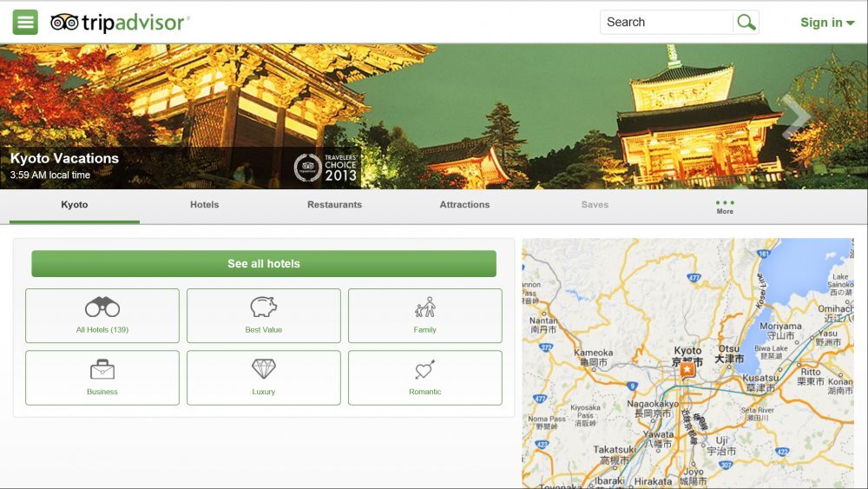The image size is (868, 489).
Task: Click the Kyoto Vacations heading
Action: (x=64, y=158)
